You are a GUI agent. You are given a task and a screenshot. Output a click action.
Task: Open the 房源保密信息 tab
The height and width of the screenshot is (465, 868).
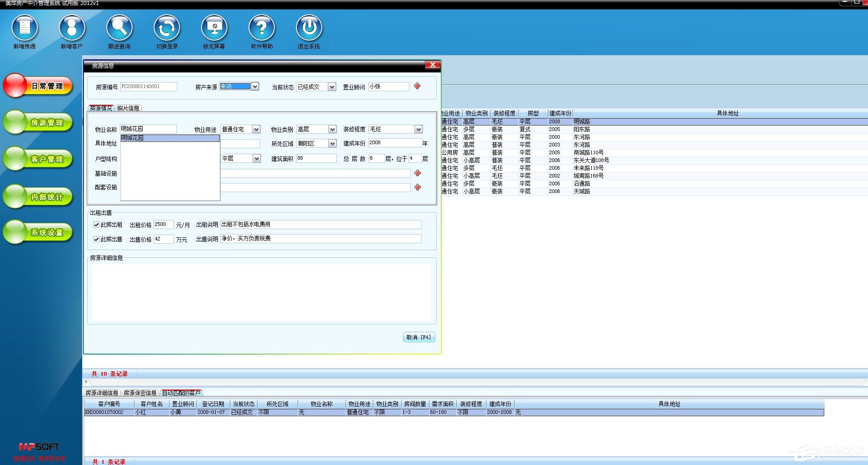click(x=140, y=393)
